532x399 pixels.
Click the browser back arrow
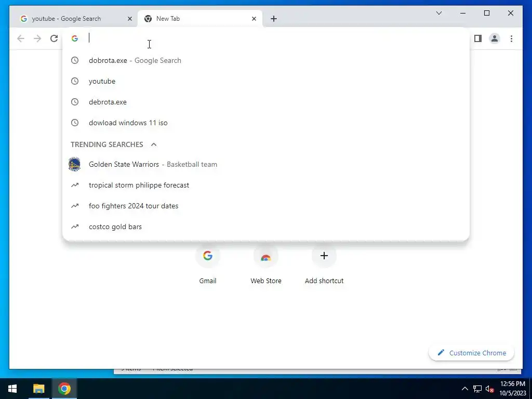[21, 38]
